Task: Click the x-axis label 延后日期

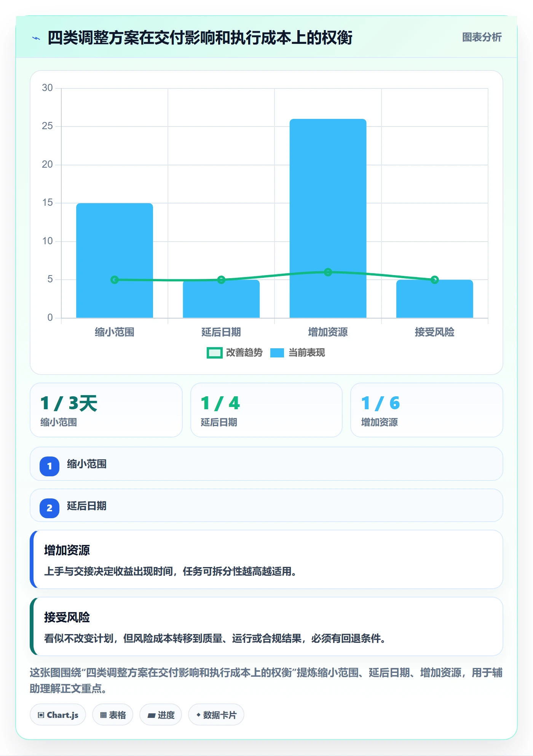Action: click(x=221, y=332)
